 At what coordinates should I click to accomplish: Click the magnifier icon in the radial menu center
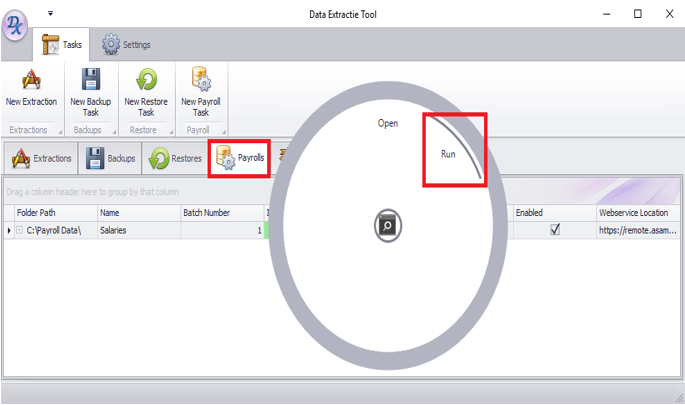point(388,226)
